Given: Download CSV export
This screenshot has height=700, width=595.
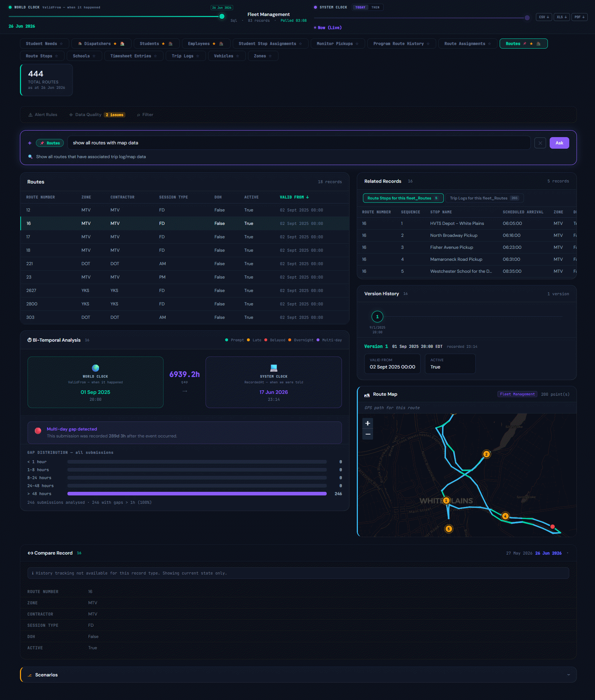Looking at the screenshot, I should [544, 17].
